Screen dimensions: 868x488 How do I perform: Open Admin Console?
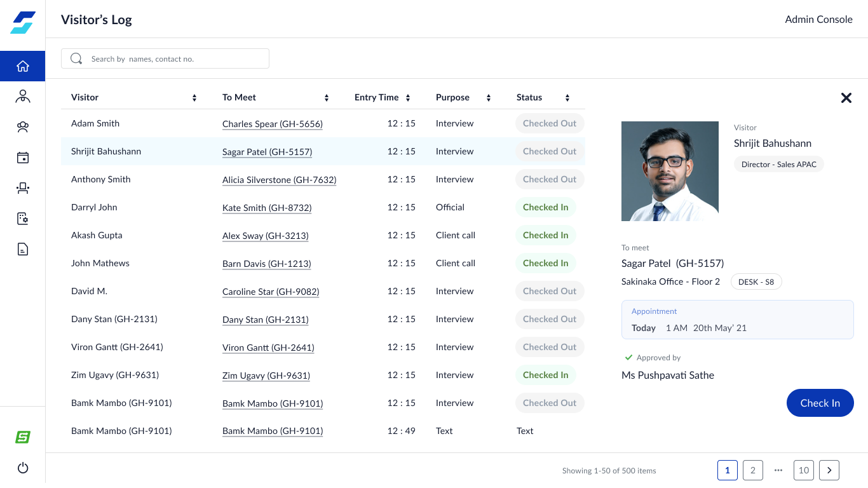click(x=818, y=20)
